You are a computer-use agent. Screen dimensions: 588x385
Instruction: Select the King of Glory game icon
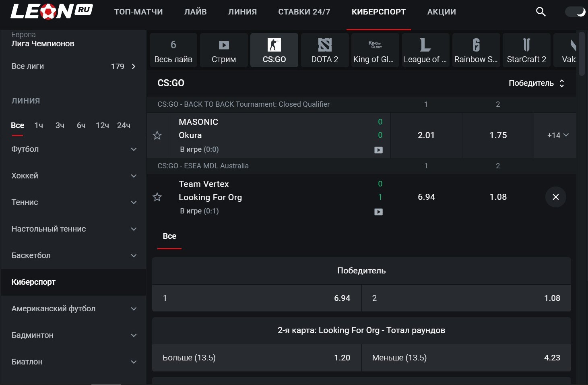coord(375,50)
